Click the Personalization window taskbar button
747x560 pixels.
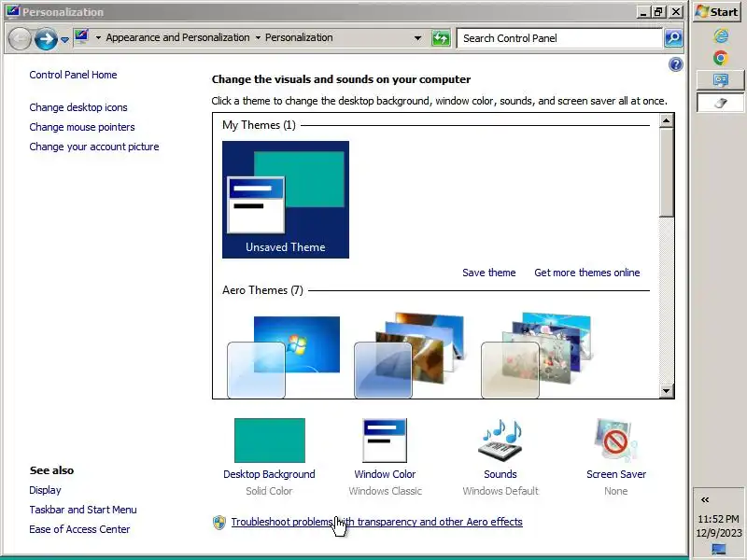pyautogui.click(x=720, y=80)
